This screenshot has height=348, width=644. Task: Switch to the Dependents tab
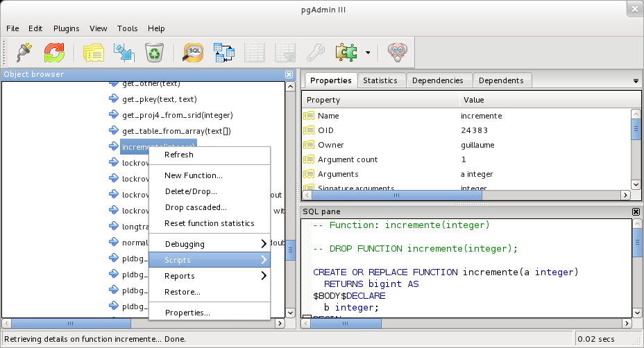501,80
